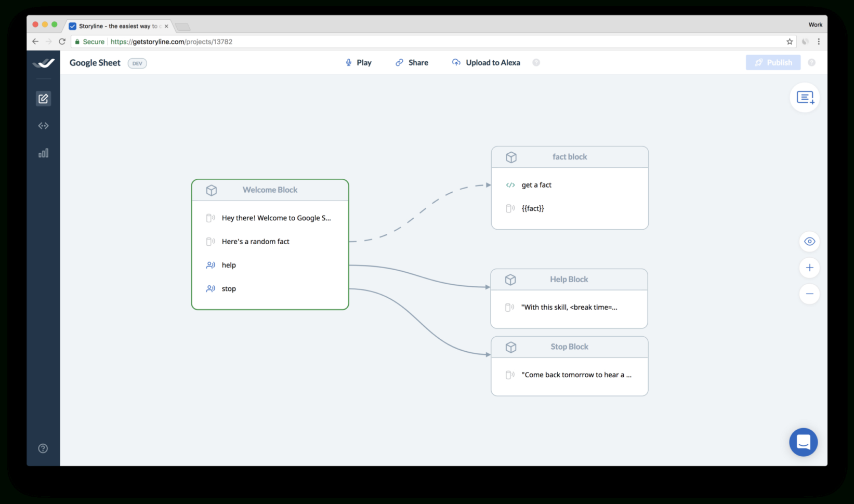Click the Publish button
The height and width of the screenshot is (504, 854).
pyautogui.click(x=773, y=62)
